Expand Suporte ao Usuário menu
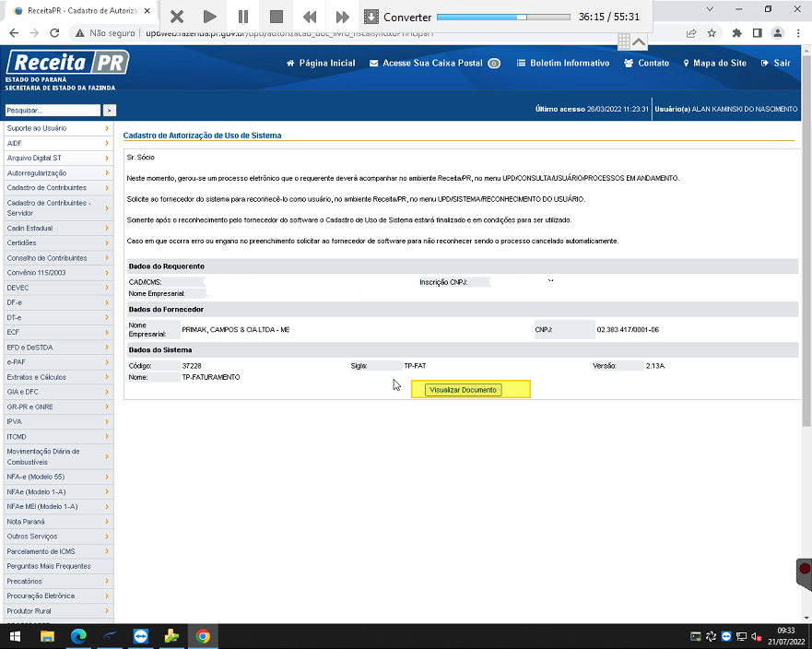 coord(58,128)
